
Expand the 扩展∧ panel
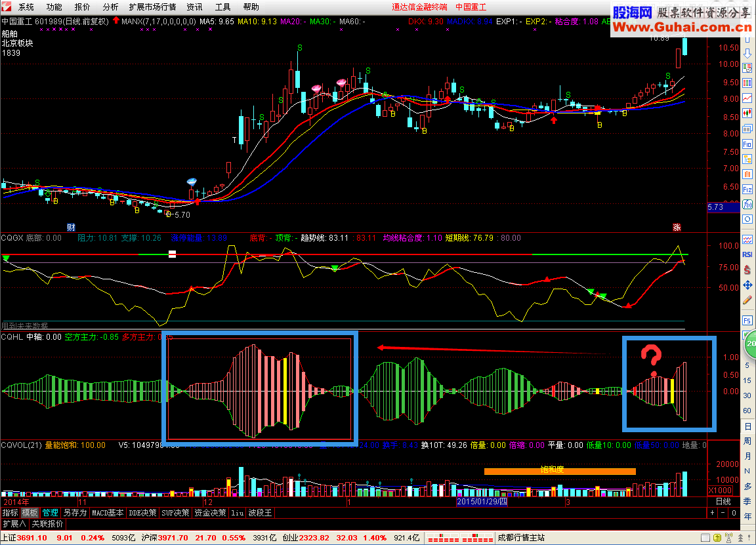coord(14,524)
